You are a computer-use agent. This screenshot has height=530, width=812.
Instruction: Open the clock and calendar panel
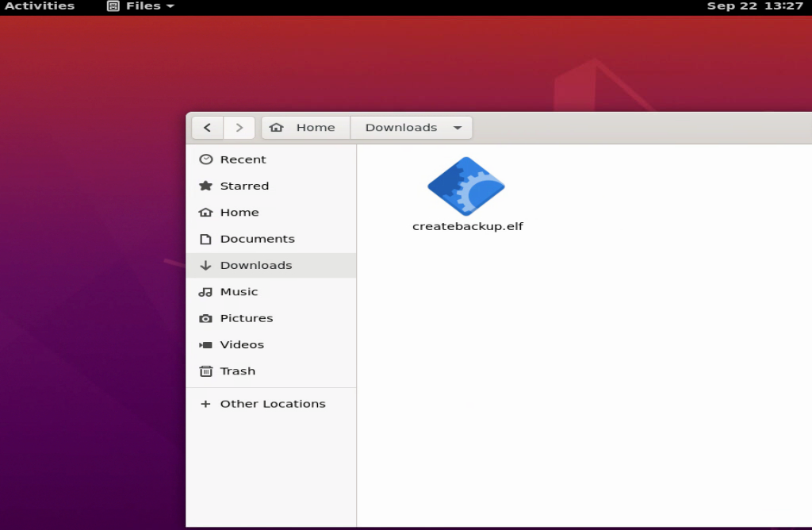tap(755, 6)
